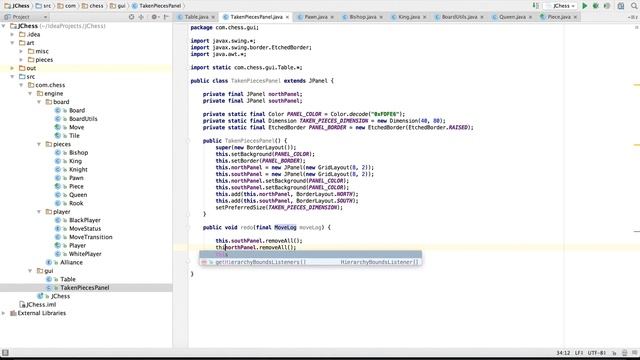Image resolution: width=640 pixels, height=360 pixels.
Task: Collapse the gui package arrow
Action: pos(31,271)
